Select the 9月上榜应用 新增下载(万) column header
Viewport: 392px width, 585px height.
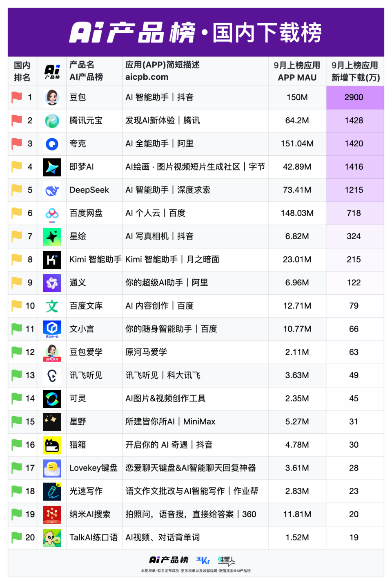pyautogui.click(x=355, y=72)
